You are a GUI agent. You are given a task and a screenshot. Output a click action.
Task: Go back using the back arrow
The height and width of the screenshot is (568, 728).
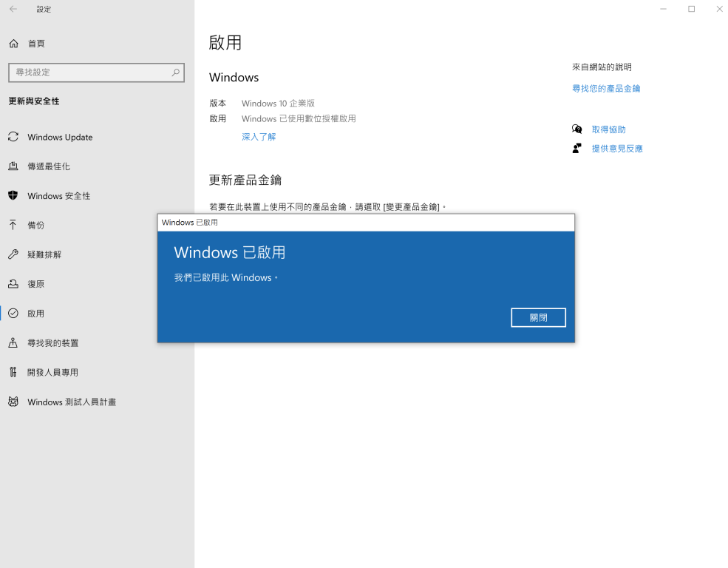13,10
